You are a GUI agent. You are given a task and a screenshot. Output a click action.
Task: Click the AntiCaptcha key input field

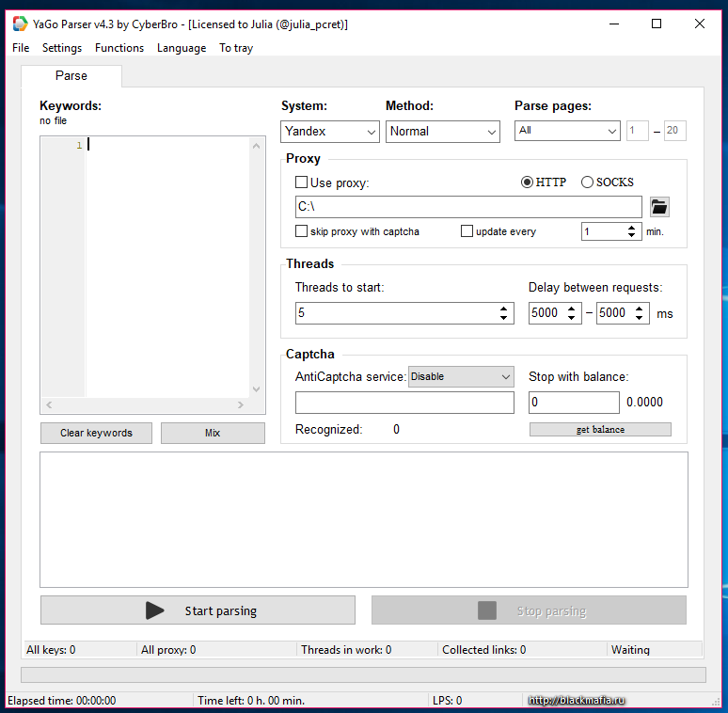point(404,403)
